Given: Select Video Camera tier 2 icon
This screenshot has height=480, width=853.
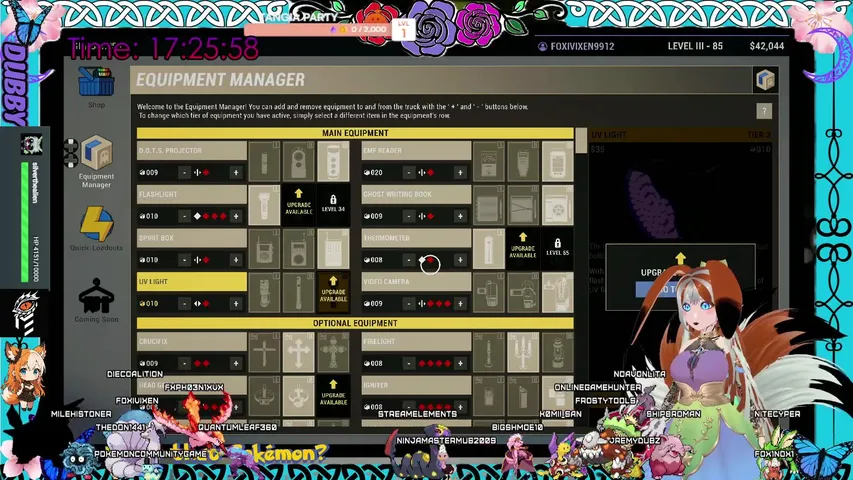Looking at the screenshot, I should click(523, 293).
